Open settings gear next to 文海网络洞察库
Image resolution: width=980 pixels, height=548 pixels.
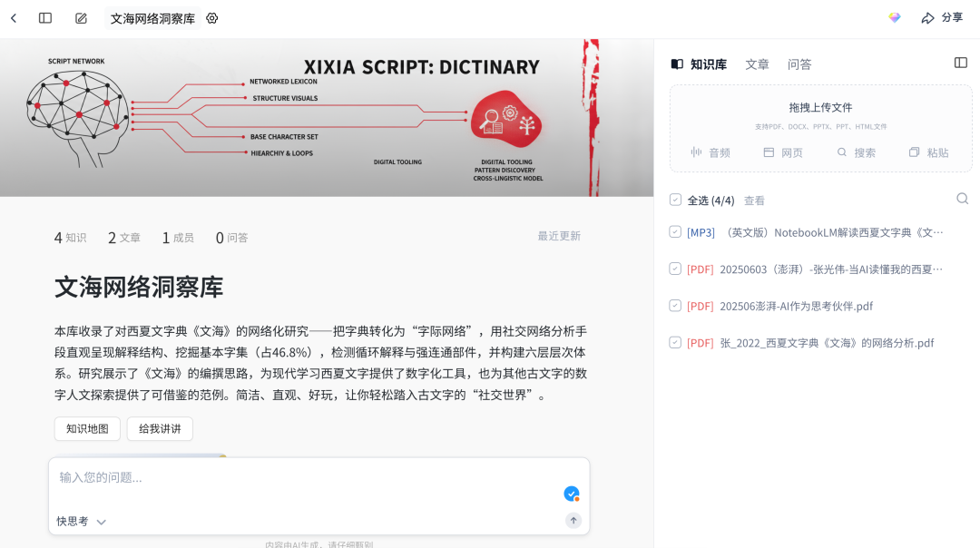(x=212, y=18)
